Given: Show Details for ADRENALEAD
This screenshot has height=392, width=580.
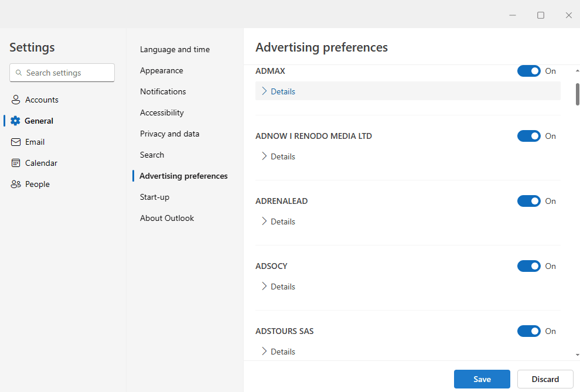Looking at the screenshot, I should 278,221.
